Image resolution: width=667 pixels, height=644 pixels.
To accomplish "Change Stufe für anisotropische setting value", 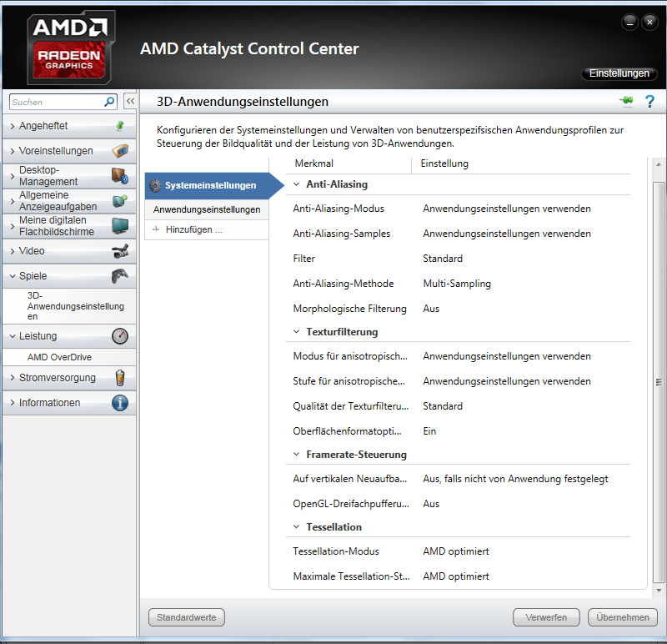I will [507, 381].
